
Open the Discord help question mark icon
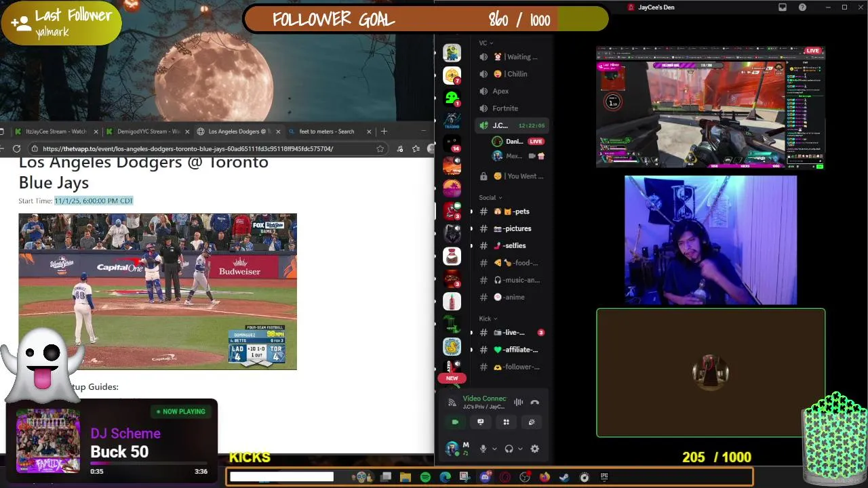[x=803, y=7]
